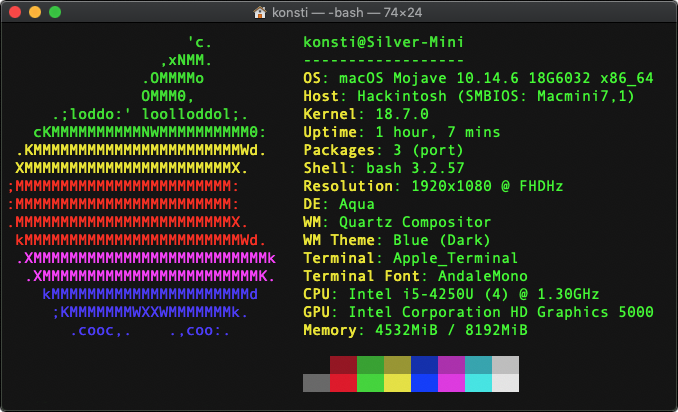The image size is (678, 412).
Task: Click the dark red color block
Action: coord(343,365)
